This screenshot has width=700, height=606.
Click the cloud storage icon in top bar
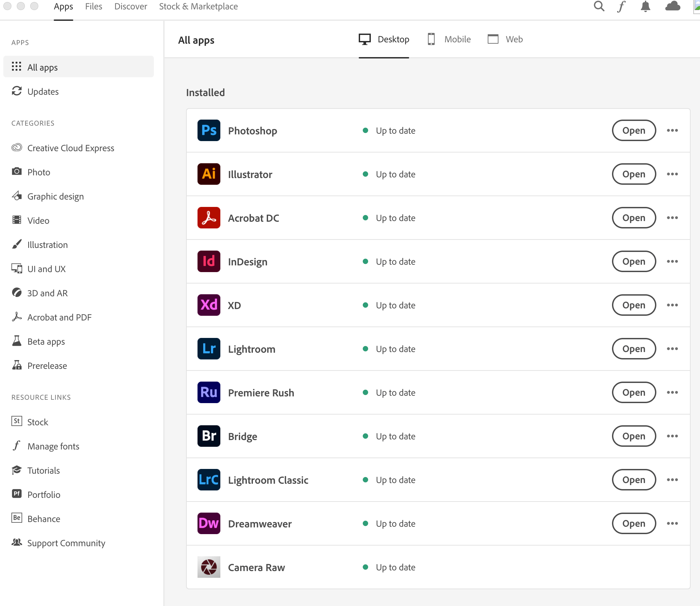[672, 6]
